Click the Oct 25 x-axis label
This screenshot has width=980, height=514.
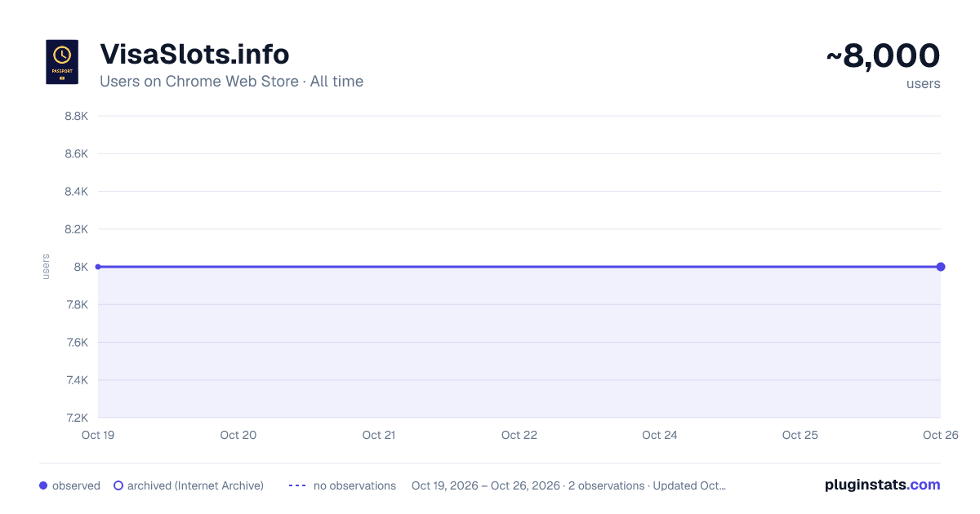pyautogui.click(x=800, y=435)
